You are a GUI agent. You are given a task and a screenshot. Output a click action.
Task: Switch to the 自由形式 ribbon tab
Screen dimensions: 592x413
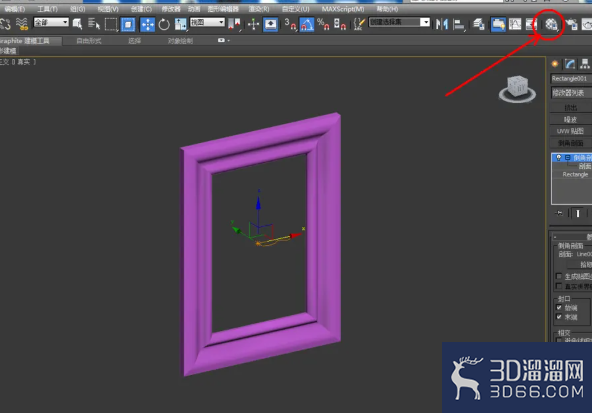89,41
